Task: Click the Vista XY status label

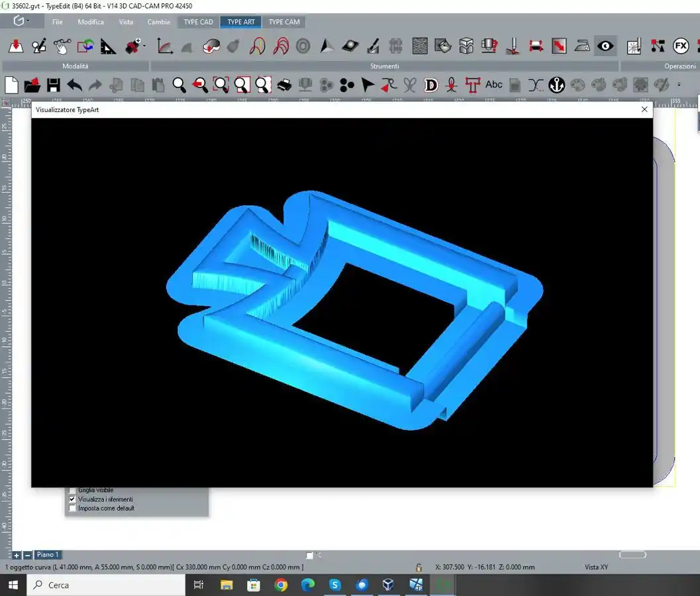Action: point(597,567)
